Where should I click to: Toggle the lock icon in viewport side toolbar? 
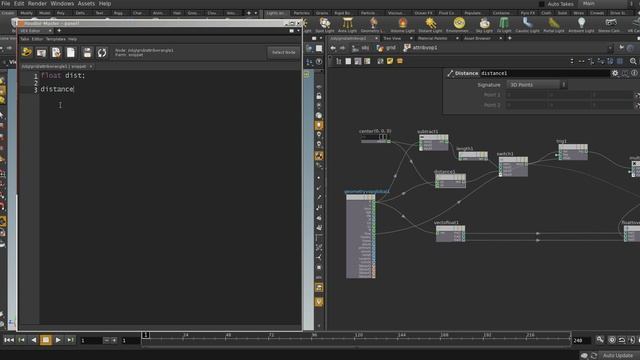tap(319, 96)
